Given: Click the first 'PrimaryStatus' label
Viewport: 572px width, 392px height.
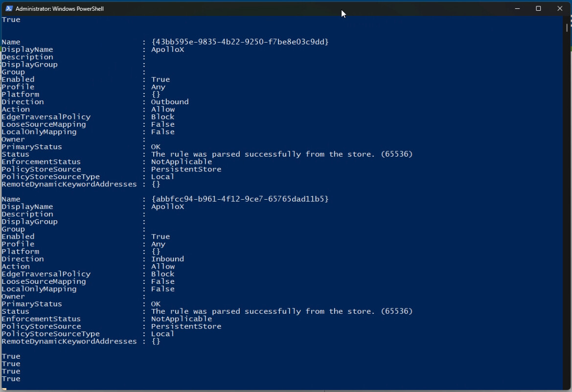Looking at the screenshot, I should pos(32,147).
